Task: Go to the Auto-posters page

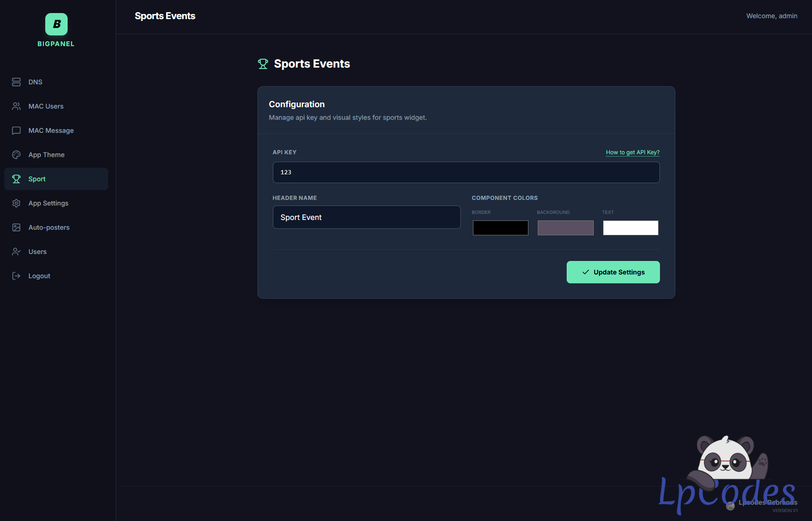Action: (x=49, y=227)
